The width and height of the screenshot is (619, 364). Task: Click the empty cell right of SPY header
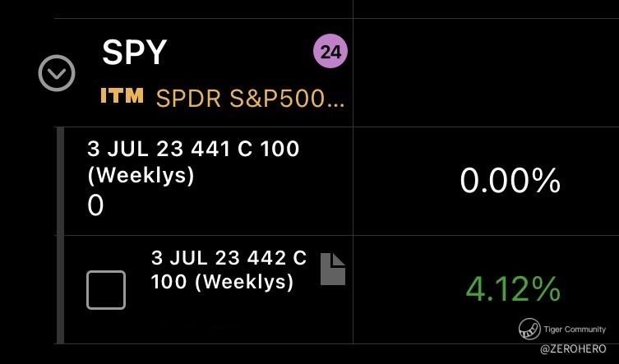[486, 72]
